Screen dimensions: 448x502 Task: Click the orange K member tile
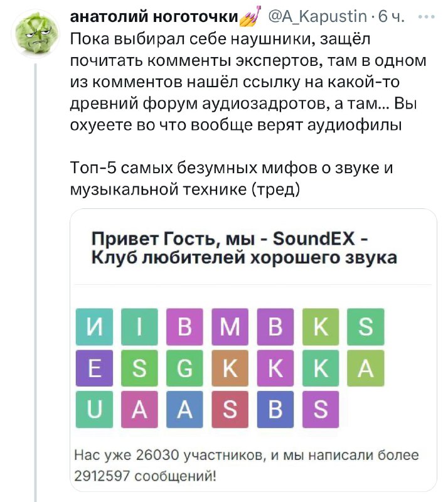(230, 368)
